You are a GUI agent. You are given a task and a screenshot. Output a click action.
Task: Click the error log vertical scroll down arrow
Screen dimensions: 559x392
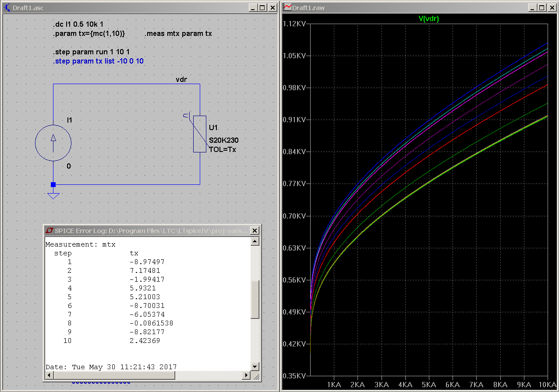click(x=255, y=367)
